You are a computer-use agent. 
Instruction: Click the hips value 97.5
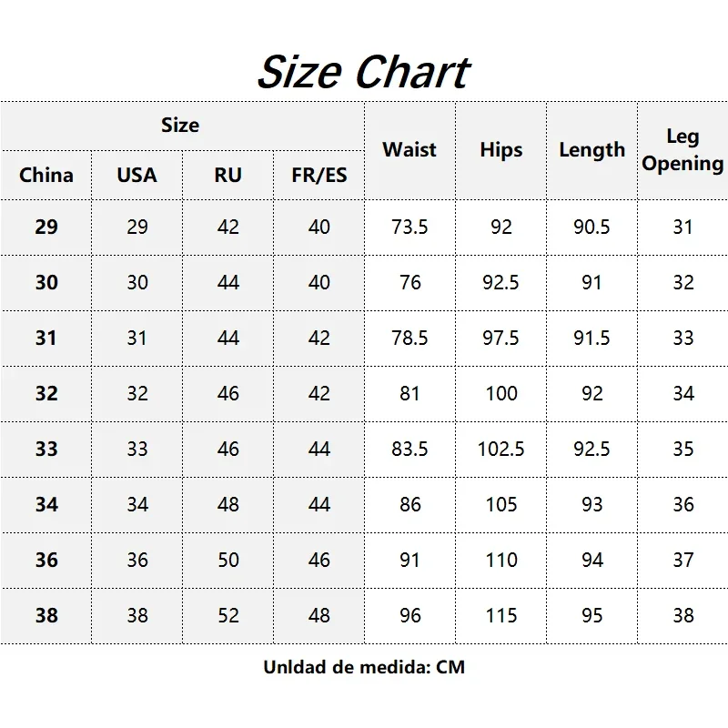click(501, 338)
